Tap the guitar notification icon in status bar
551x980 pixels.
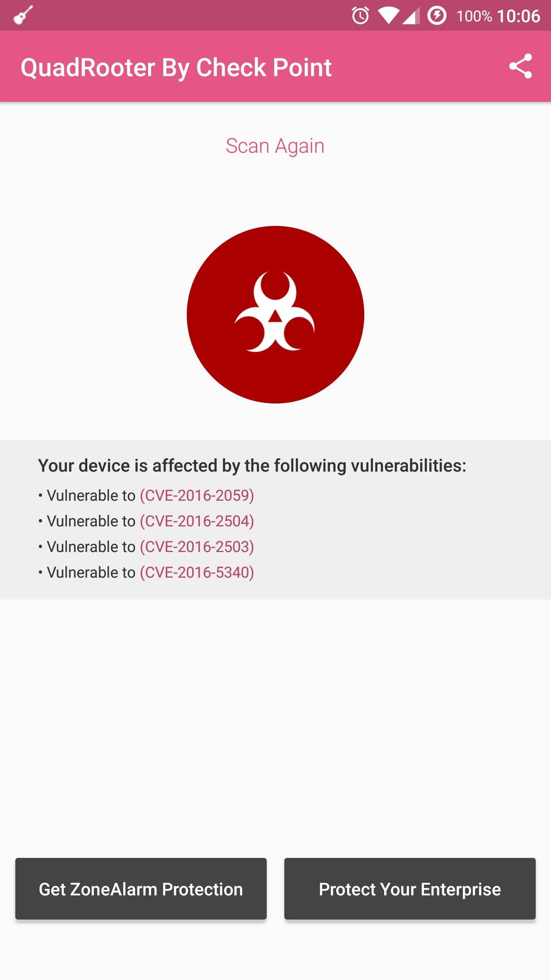click(23, 15)
